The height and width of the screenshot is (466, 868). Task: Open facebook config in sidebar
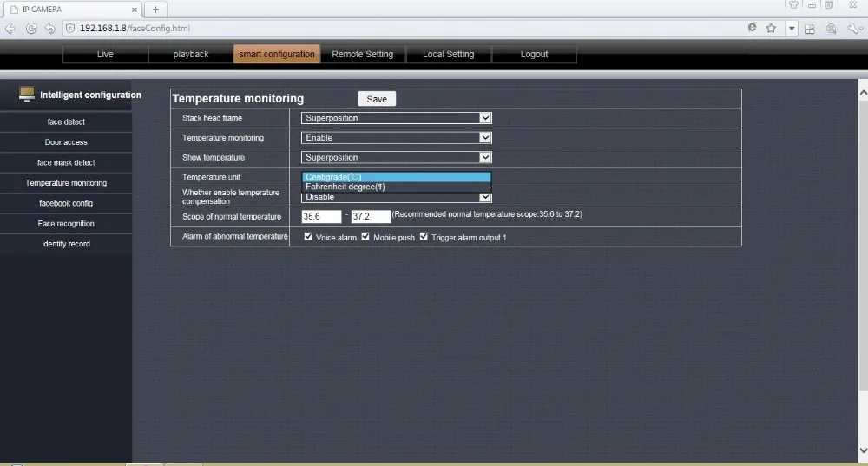pyautogui.click(x=66, y=203)
